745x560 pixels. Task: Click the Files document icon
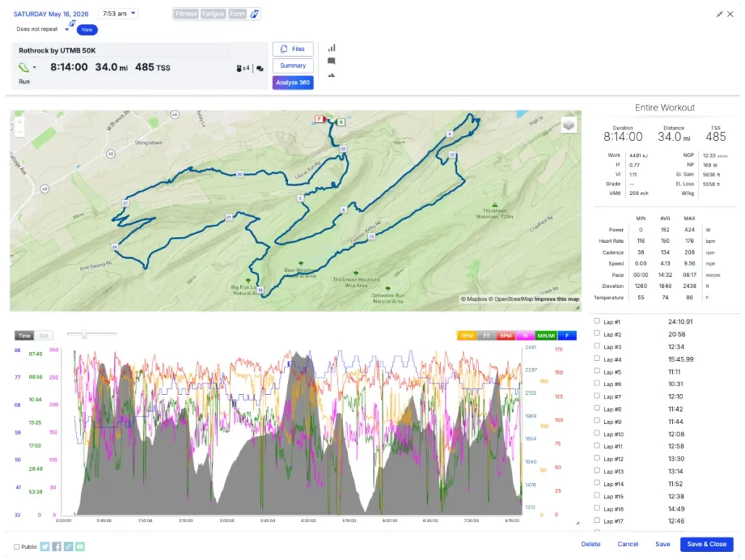284,49
